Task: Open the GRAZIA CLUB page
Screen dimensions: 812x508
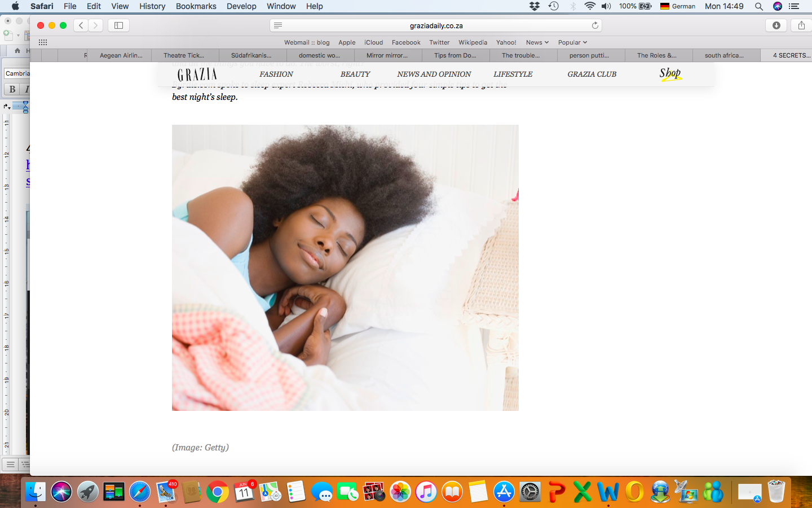Action: [592, 74]
